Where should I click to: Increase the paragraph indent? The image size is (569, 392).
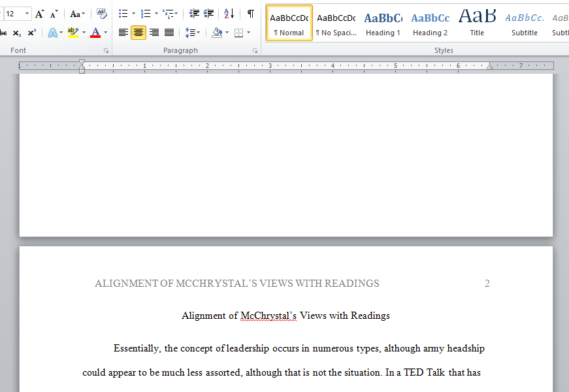click(208, 14)
